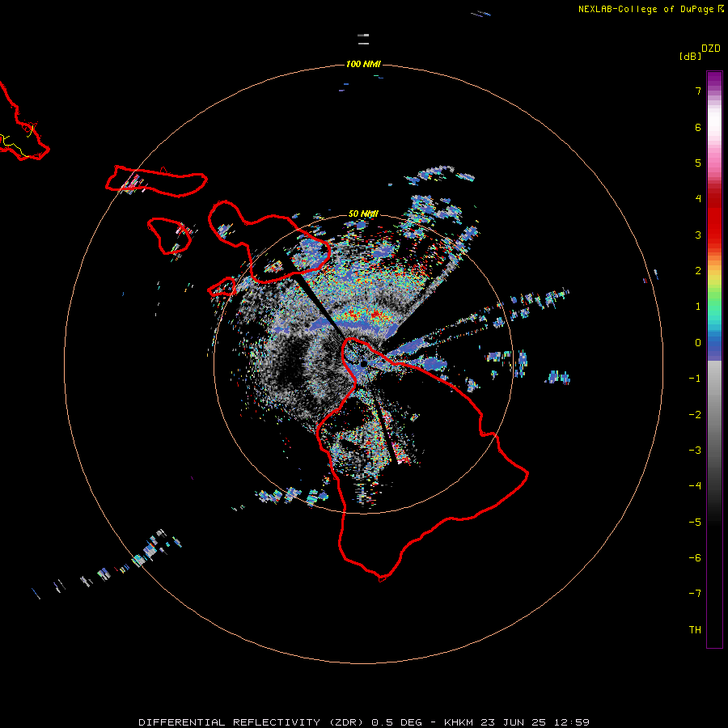Click the 4 value on color scale
This screenshot has height=728, width=728.
[x=698, y=199]
